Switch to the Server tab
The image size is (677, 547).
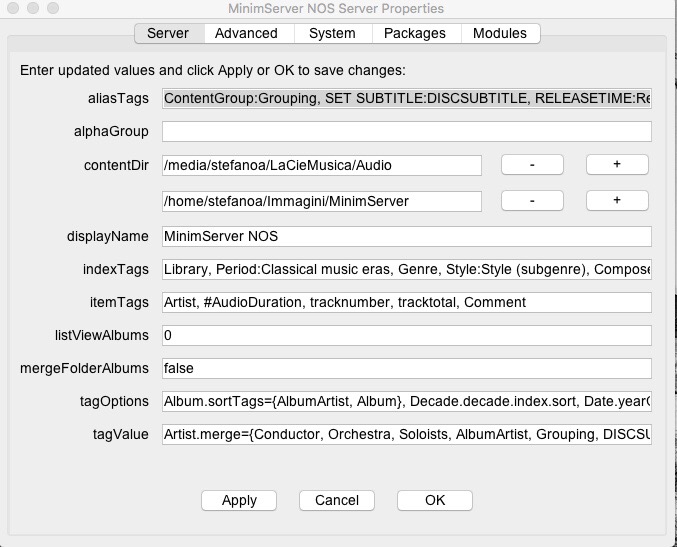(169, 33)
